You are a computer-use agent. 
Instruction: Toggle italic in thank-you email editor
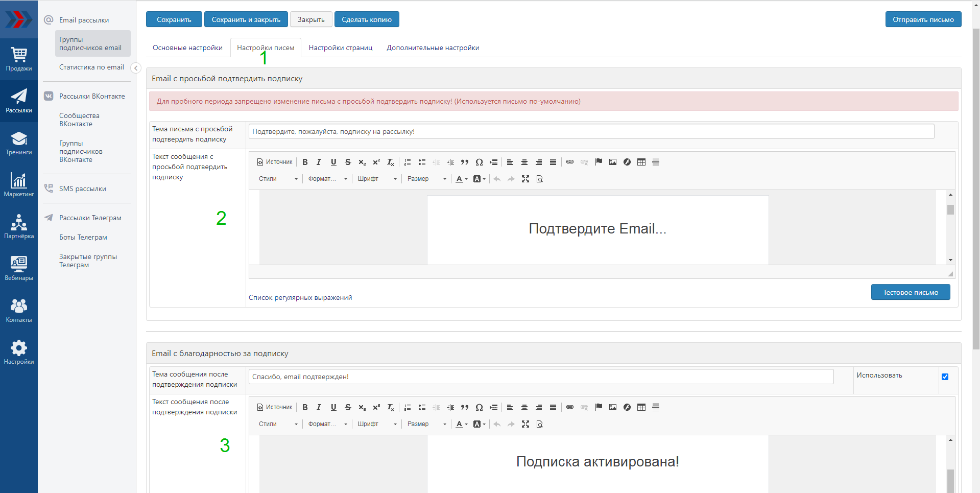pyautogui.click(x=319, y=407)
